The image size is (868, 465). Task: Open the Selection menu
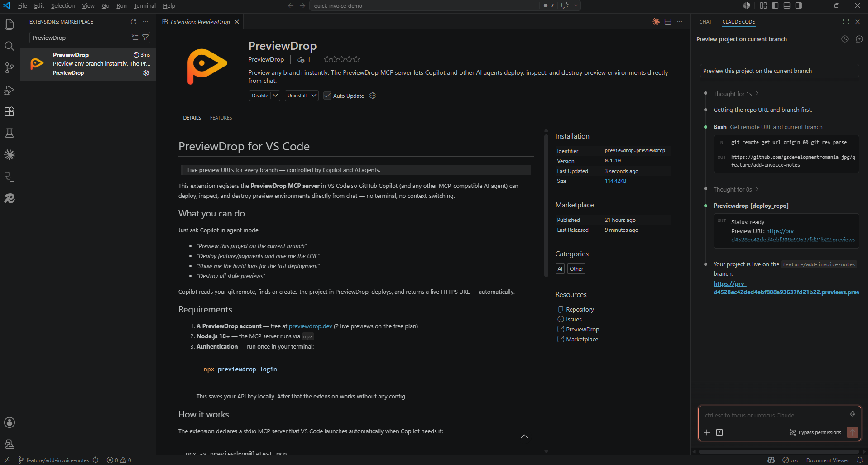63,5
